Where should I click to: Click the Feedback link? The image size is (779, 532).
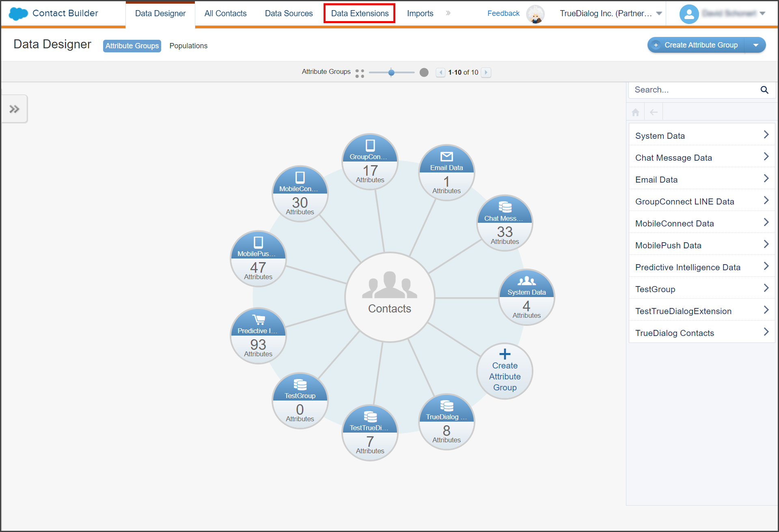tap(503, 13)
